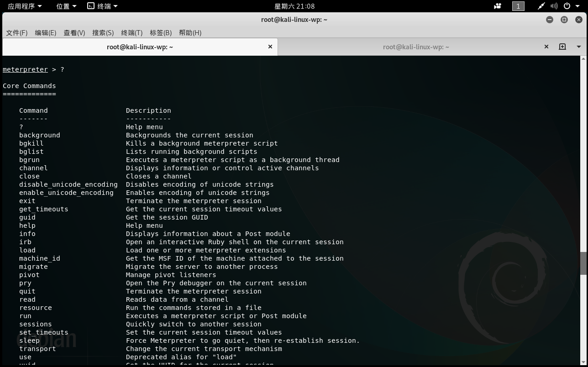Open the 终端(T) menu

click(132, 33)
